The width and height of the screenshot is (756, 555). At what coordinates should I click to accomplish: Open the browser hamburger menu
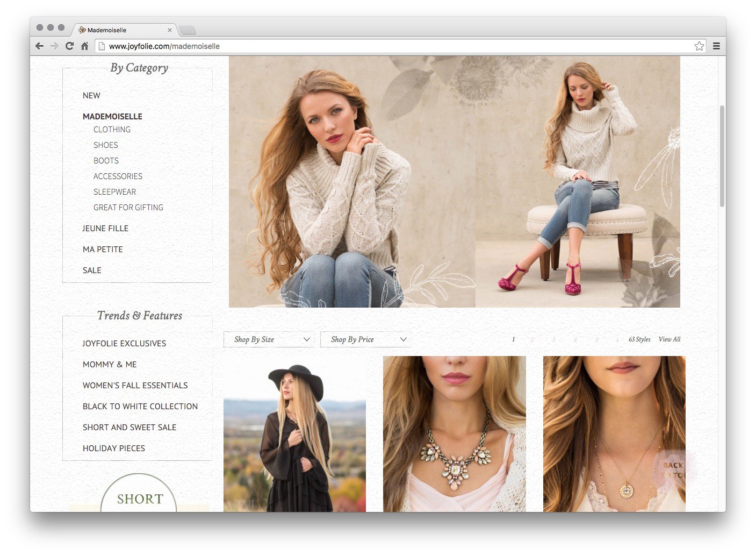click(717, 46)
